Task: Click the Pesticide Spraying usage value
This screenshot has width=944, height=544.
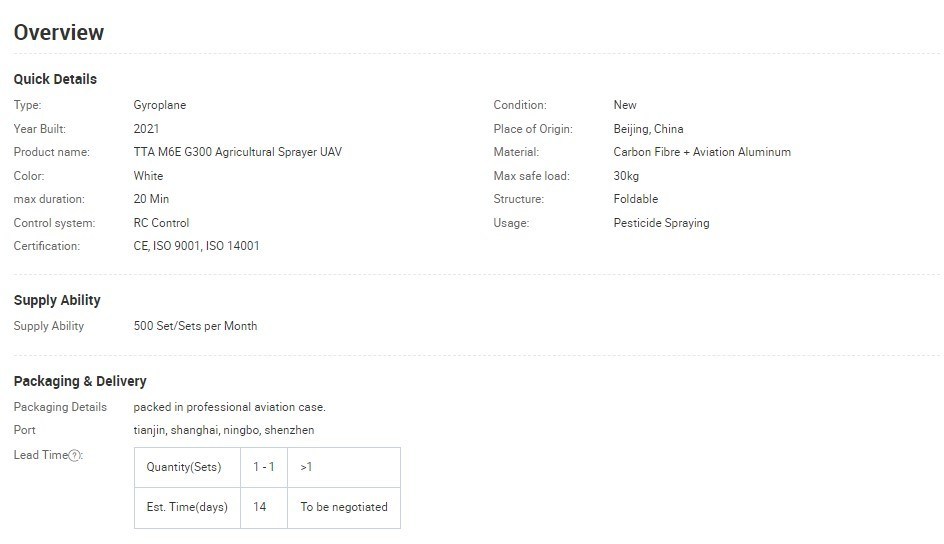Action: (x=661, y=223)
